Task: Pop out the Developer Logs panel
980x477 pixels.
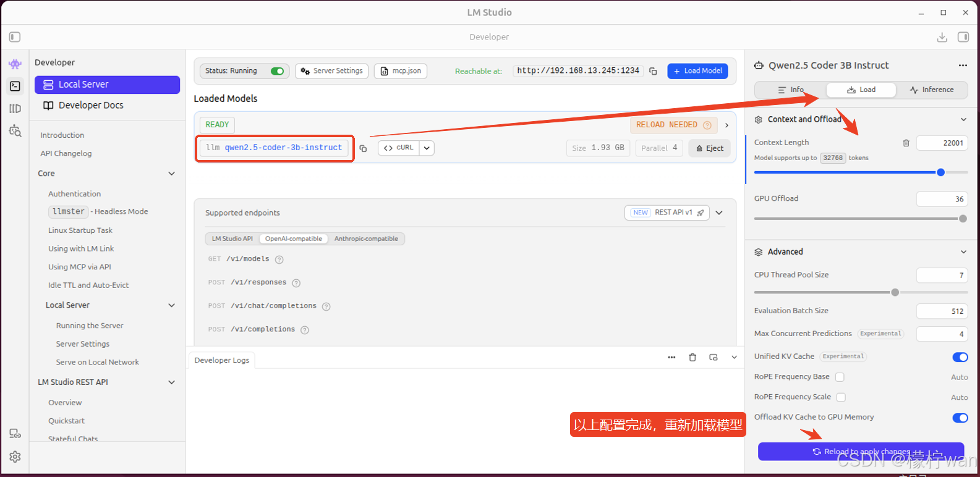Action: 714,357
